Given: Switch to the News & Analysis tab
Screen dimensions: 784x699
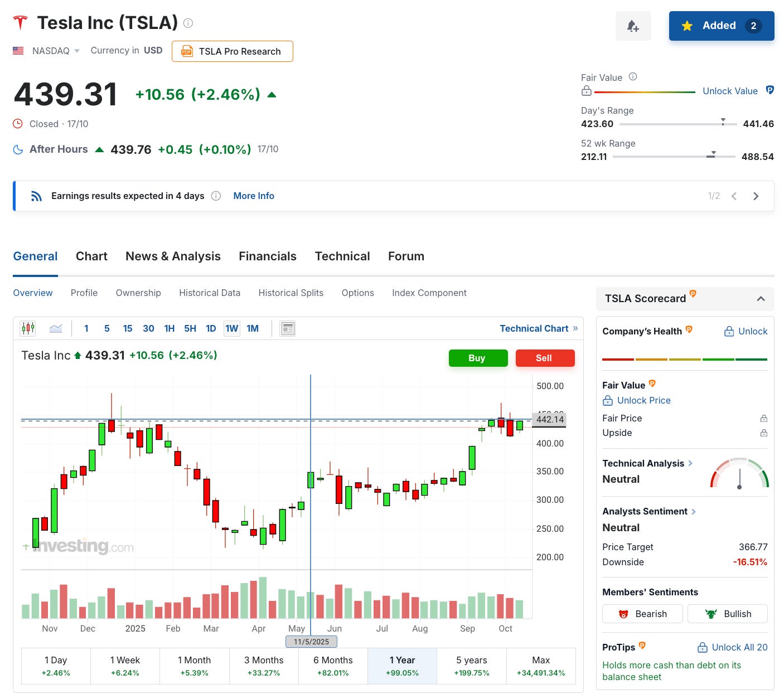Looking at the screenshot, I should click(x=173, y=256).
